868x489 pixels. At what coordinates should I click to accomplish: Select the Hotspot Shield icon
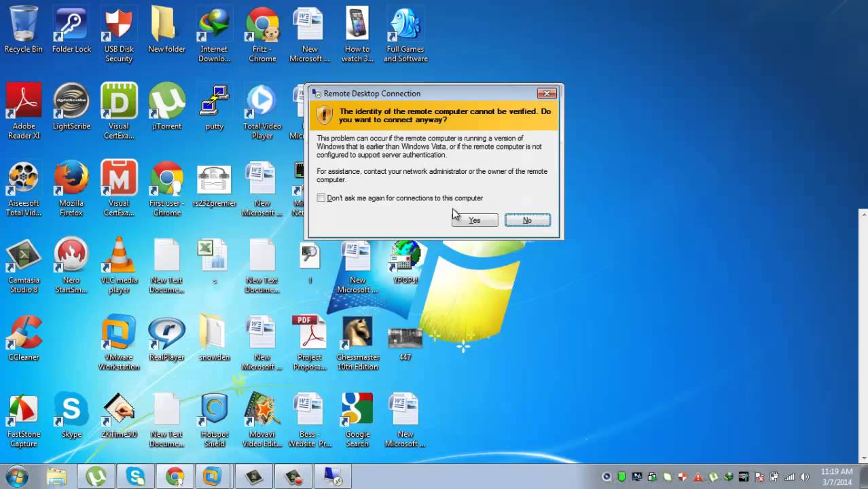[x=214, y=420]
